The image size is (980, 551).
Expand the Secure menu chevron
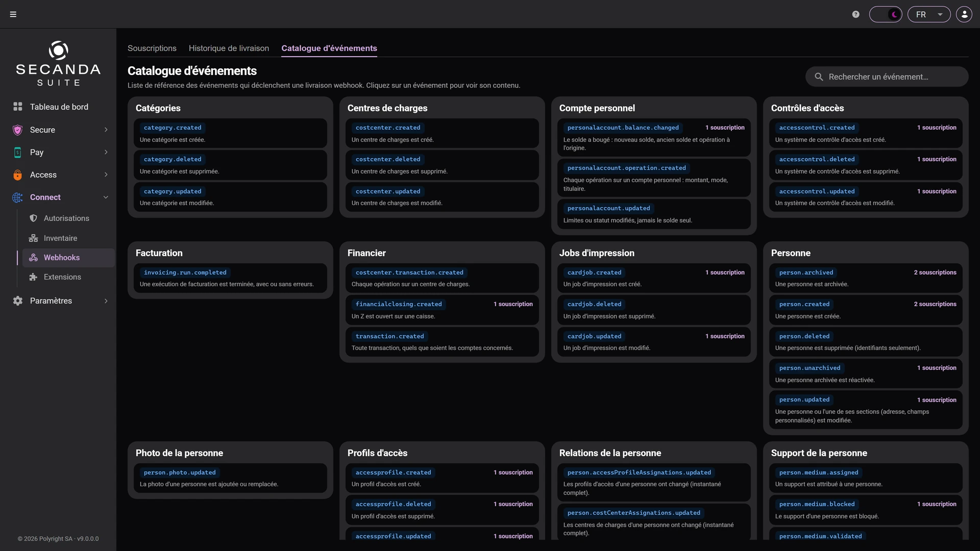[106, 130]
